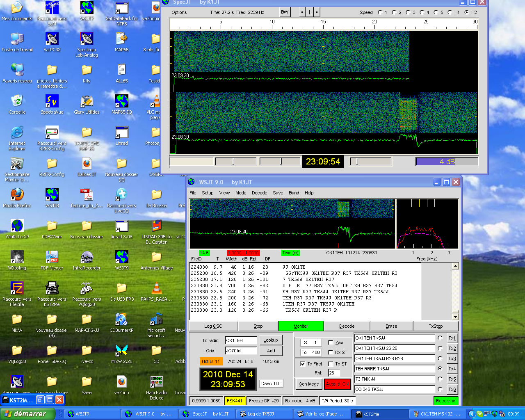
Task: Open the Balises IT desktop icon
Action: pos(87,167)
